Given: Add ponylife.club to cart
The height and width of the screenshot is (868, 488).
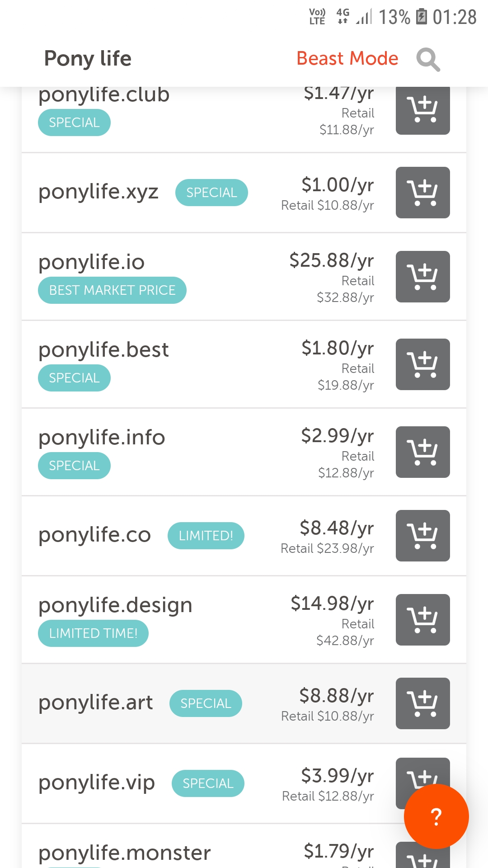Looking at the screenshot, I should click(x=422, y=110).
